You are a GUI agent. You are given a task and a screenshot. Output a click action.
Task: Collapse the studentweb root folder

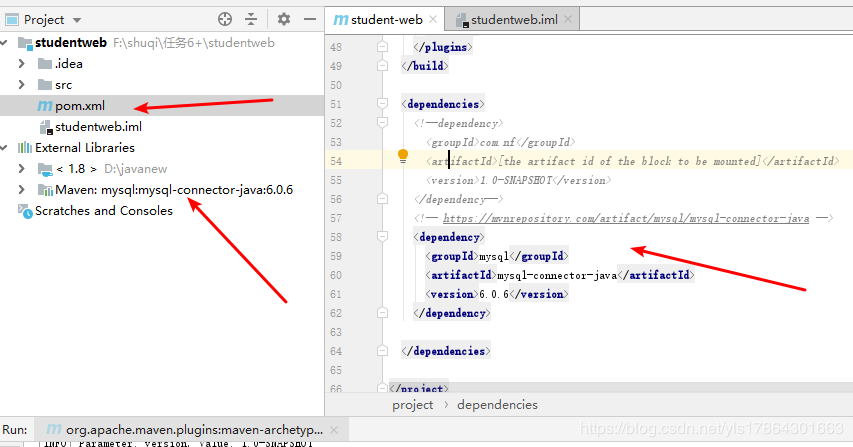point(4,42)
